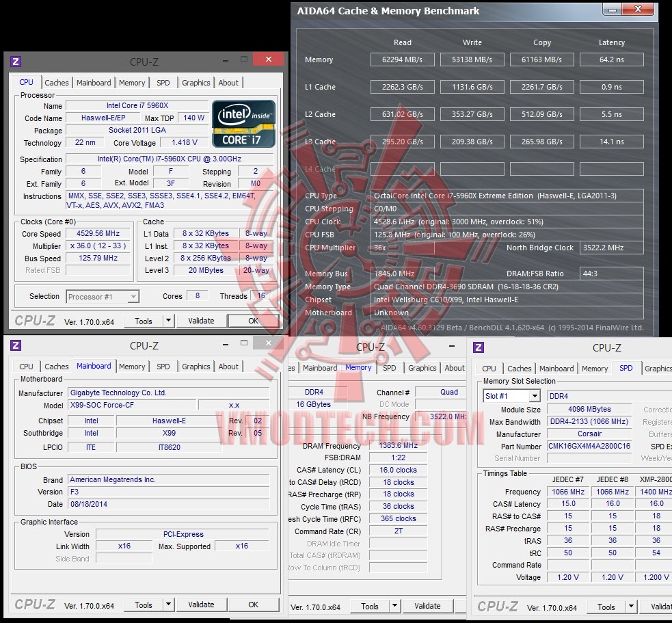Click the Core Speed 4529.56 MHz value

pos(98,233)
